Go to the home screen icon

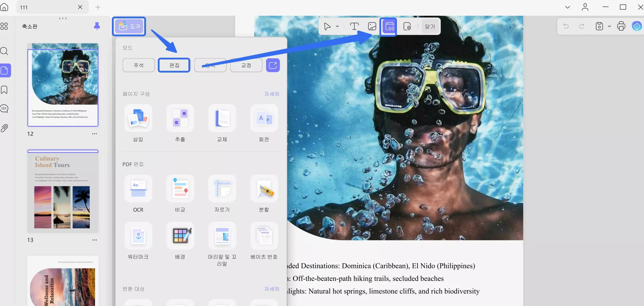point(4,7)
